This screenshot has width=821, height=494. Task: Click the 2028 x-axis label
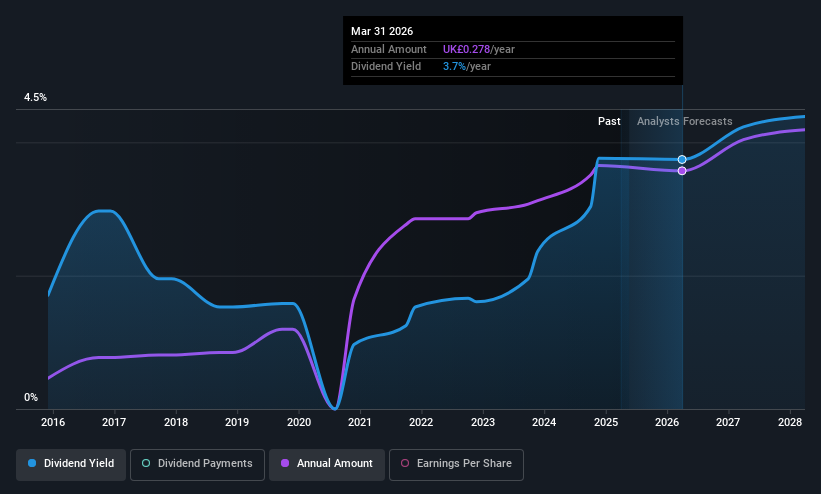(x=790, y=422)
